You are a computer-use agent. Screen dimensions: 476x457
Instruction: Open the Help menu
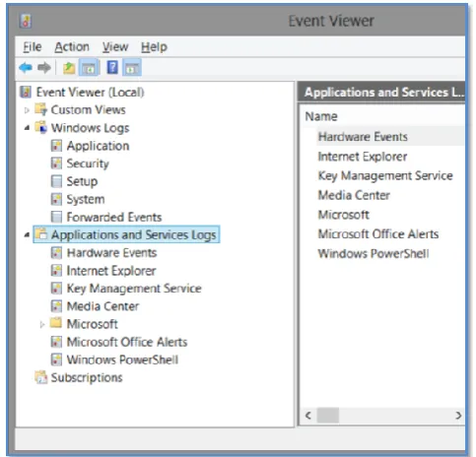[x=154, y=47]
